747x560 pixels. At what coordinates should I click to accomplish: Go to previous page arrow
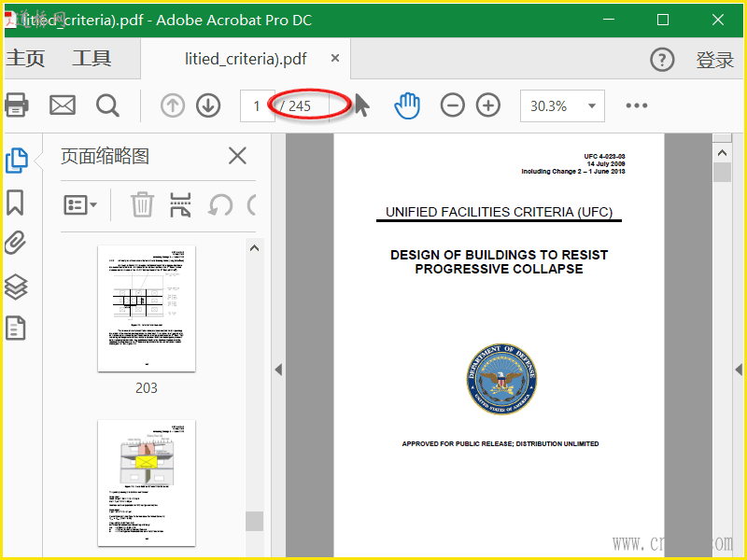[173, 105]
